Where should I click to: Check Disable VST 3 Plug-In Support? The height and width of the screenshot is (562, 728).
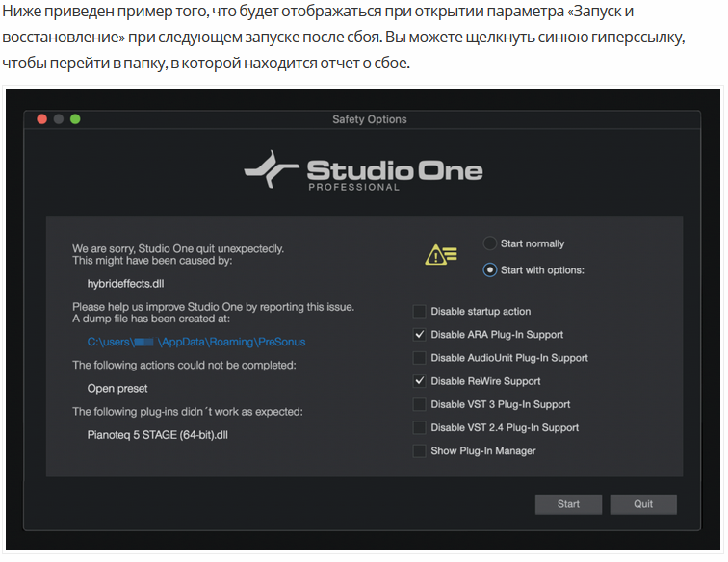pos(419,404)
